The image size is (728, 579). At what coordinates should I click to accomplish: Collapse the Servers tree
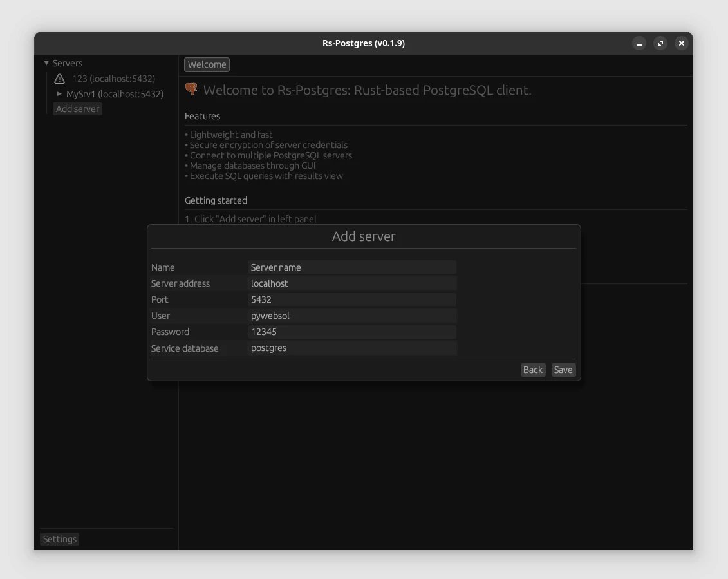[46, 62]
